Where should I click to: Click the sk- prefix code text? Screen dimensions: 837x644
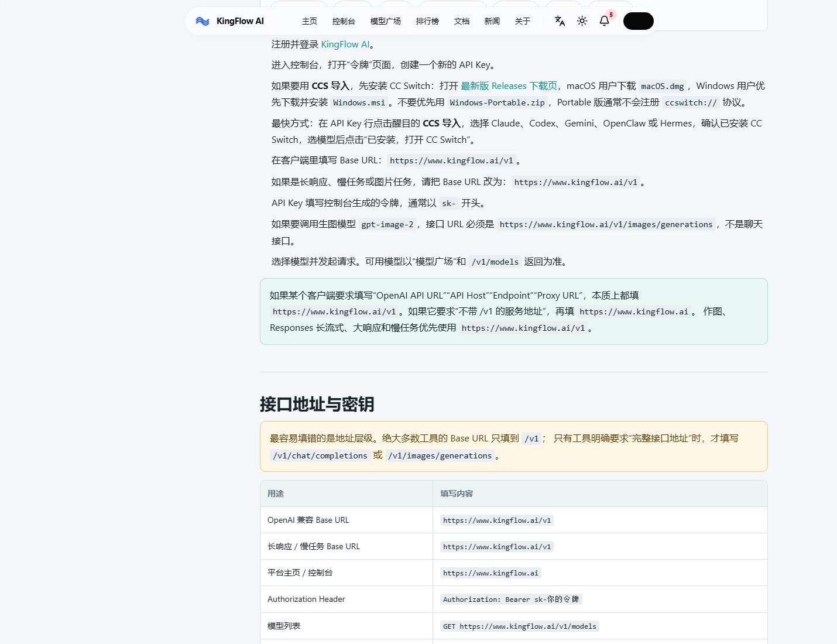pos(449,203)
